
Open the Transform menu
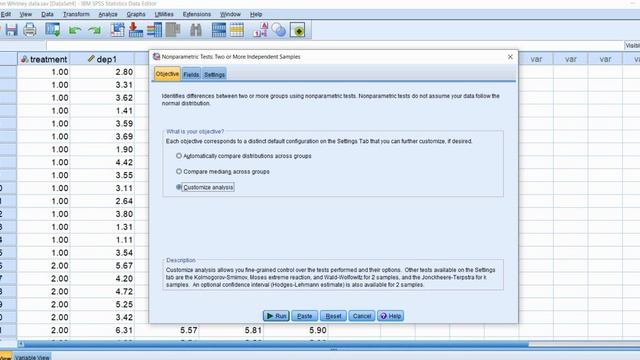(x=76, y=14)
